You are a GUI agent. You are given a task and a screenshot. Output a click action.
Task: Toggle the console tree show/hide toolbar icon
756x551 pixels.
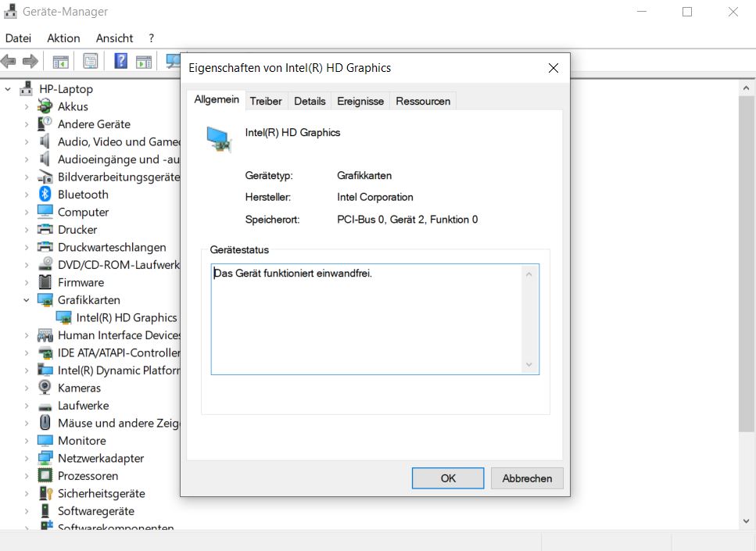61,61
